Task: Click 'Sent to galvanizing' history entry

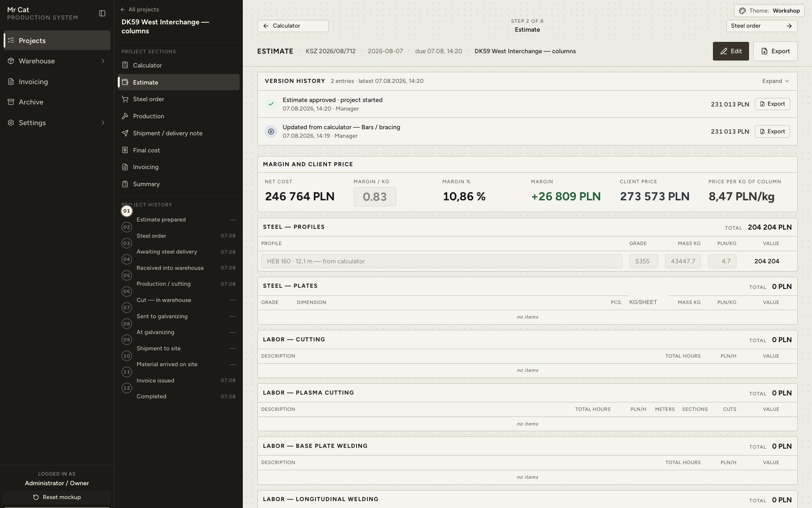Action: click(162, 316)
